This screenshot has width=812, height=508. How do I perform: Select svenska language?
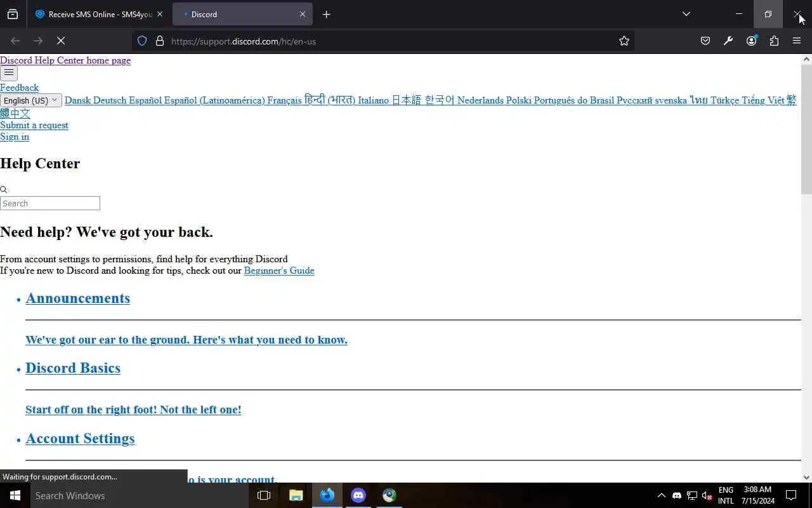[x=671, y=100]
